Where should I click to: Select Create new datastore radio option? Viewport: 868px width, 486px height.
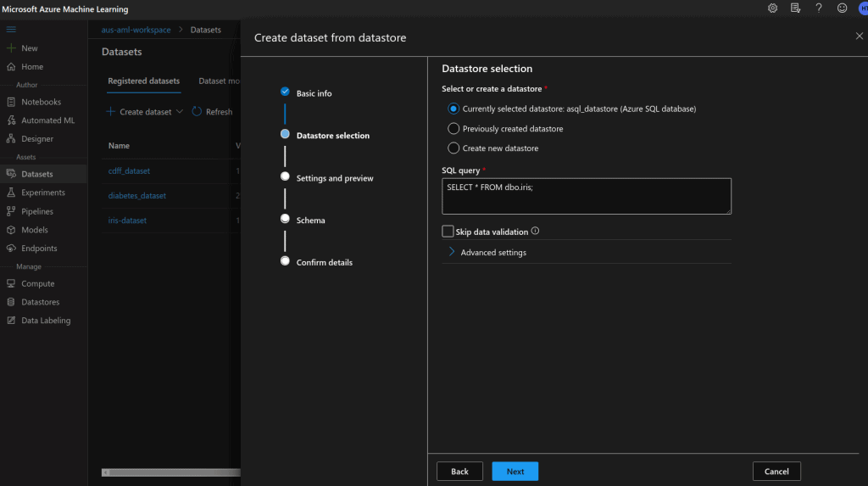453,148
